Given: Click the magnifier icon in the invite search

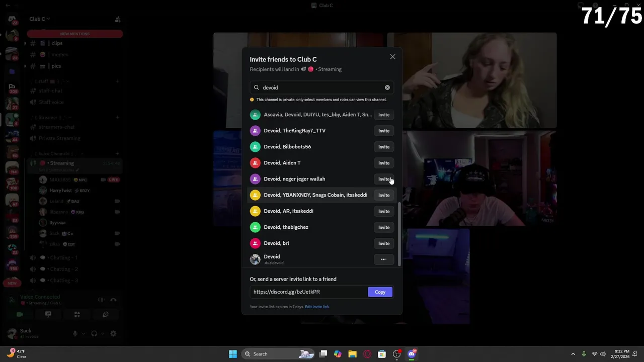Looking at the screenshot, I should point(257,87).
